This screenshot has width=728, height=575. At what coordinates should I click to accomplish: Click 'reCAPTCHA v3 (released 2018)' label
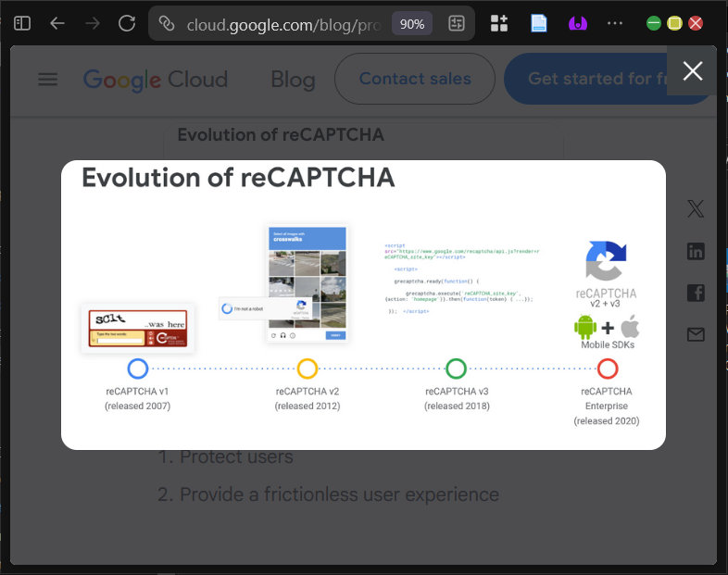pos(457,399)
